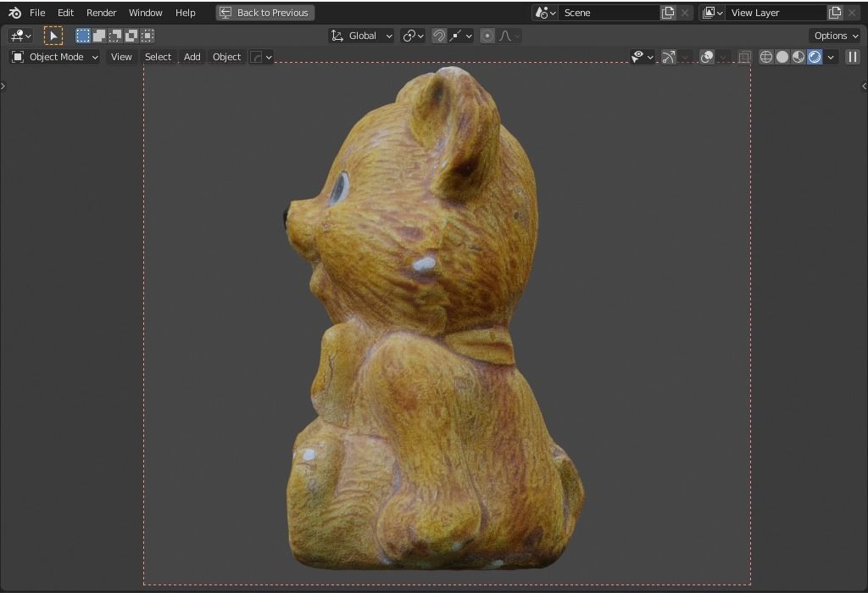Open the viewport shading options dropdown
The image size is (868, 593).
tap(831, 57)
